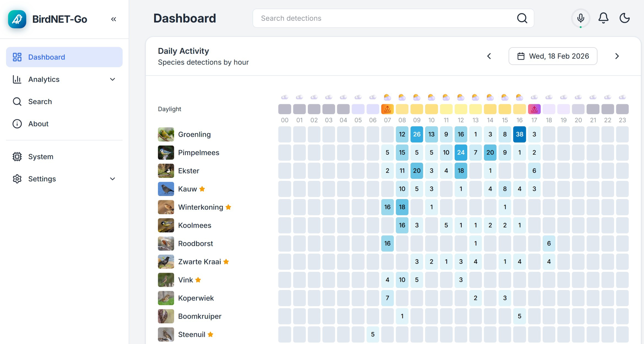Switch to the Dashboard section
The height and width of the screenshot is (344, 644).
[x=46, y=57]
